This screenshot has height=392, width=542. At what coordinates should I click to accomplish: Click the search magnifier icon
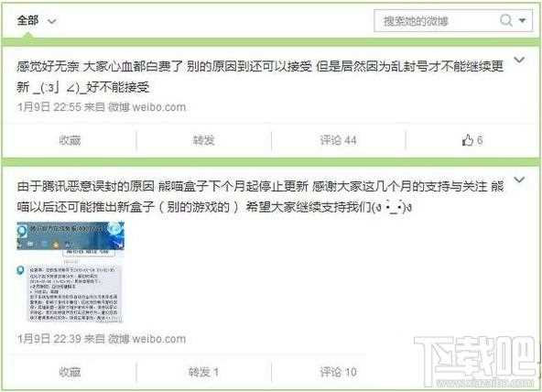click(x=506, y=20)
